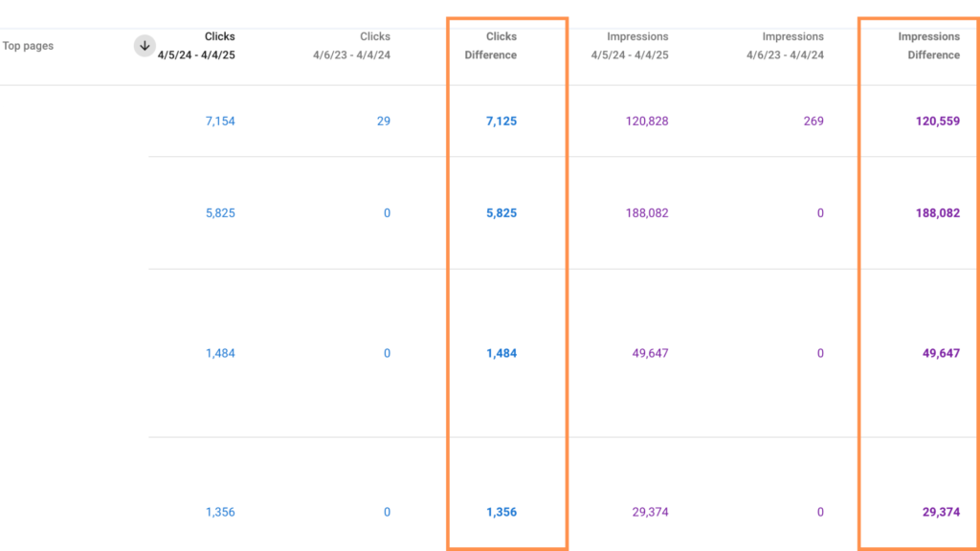Select the 269 impressions previous-period cell
Screen dimensions: 980x551
pos(813,121)
